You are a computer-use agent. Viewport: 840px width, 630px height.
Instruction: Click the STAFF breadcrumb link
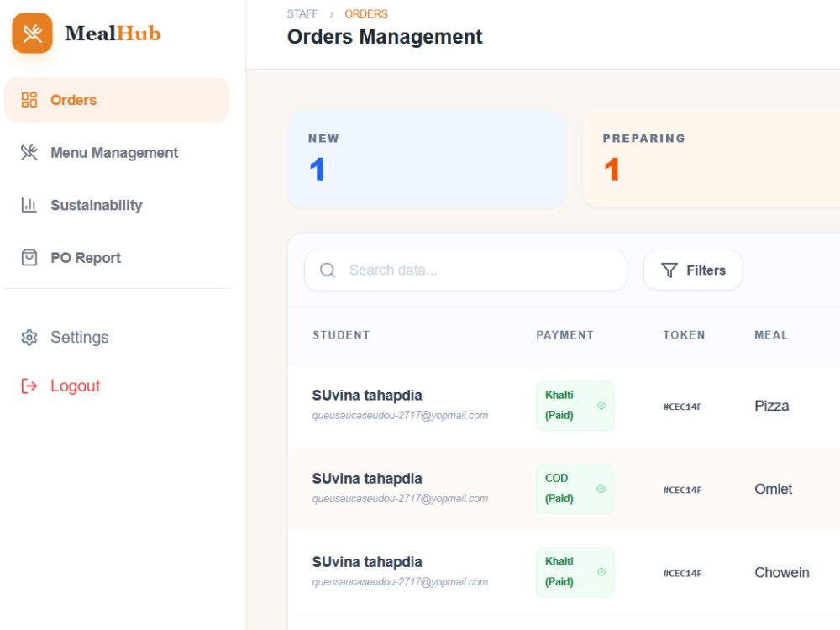[x=302, y=14]
